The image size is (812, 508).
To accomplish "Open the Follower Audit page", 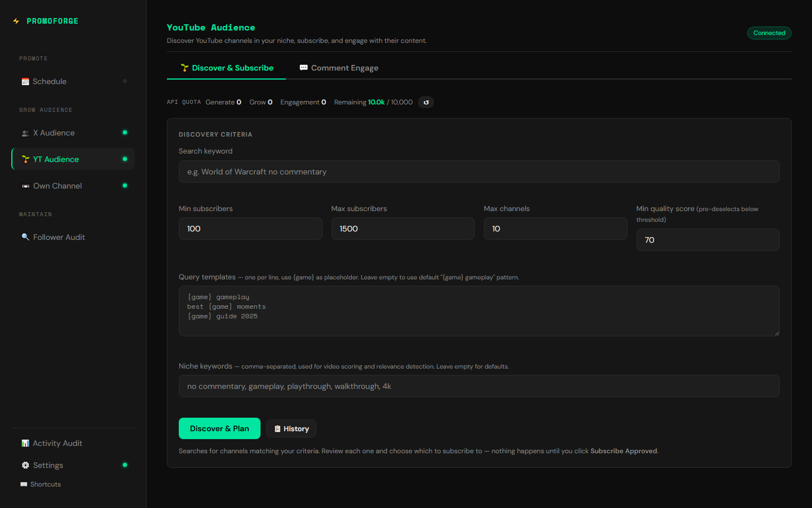I will [x=73, y=237].
